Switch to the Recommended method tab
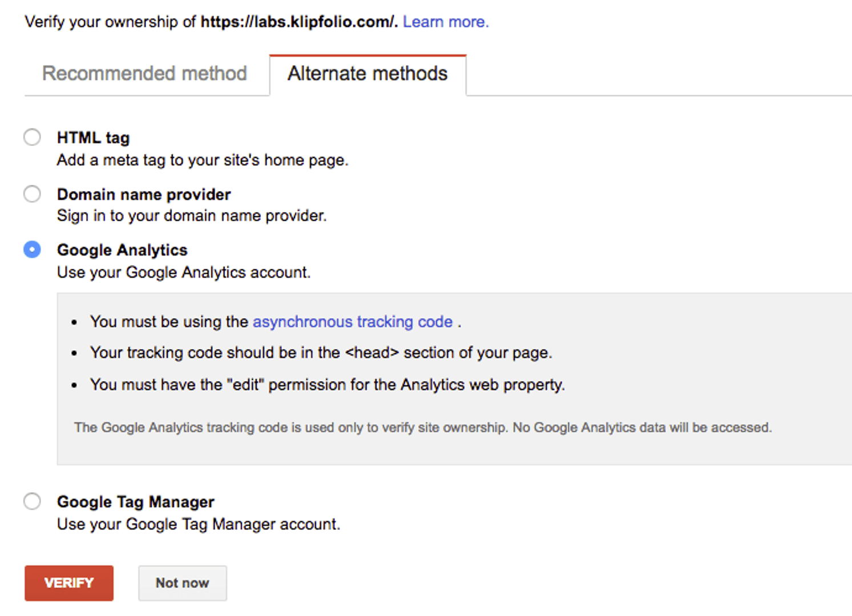 click(x=144, y=74)
